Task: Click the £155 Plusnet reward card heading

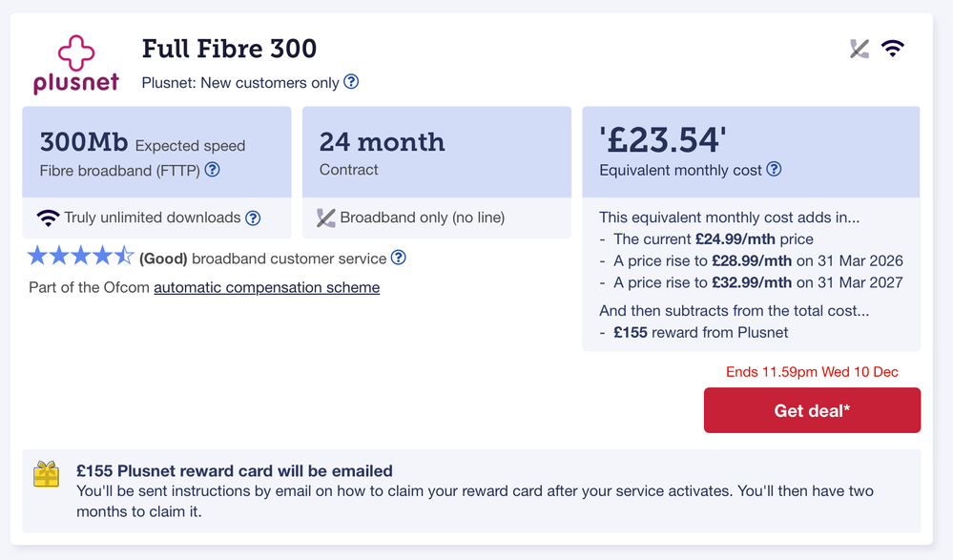Action: tap(235, 470)
